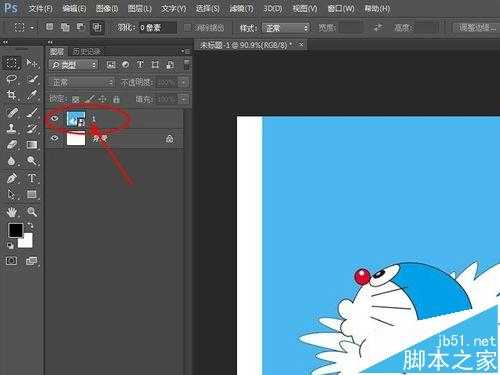Collapse the Layers panel dock double-arrow
The width and height of the screenshot is (500, 375).
(50, 42)
